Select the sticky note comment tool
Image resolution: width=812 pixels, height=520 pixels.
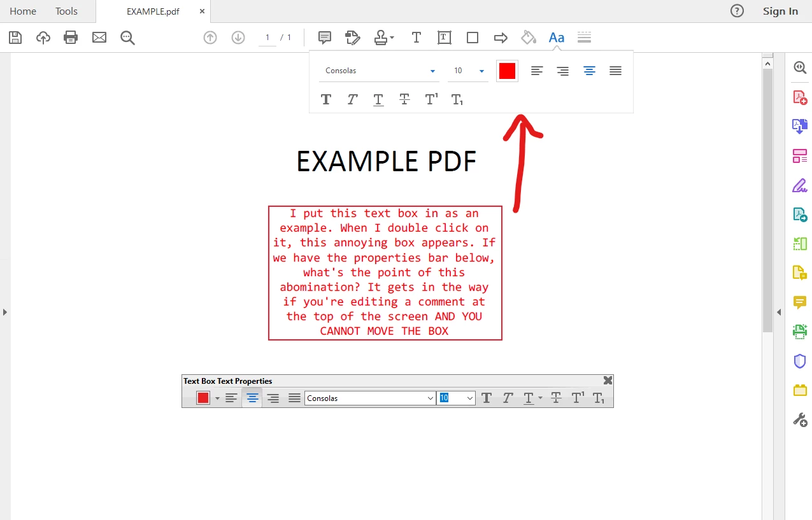(x=325, y=38)
